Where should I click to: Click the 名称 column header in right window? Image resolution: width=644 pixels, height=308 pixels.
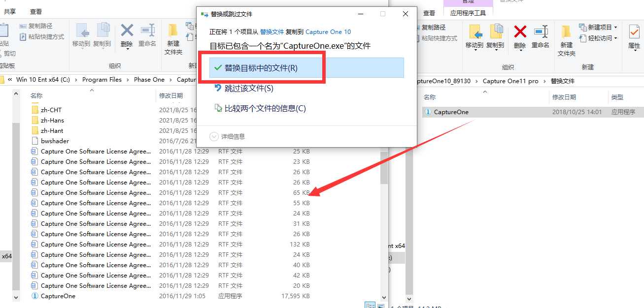[x=430, y=97]
